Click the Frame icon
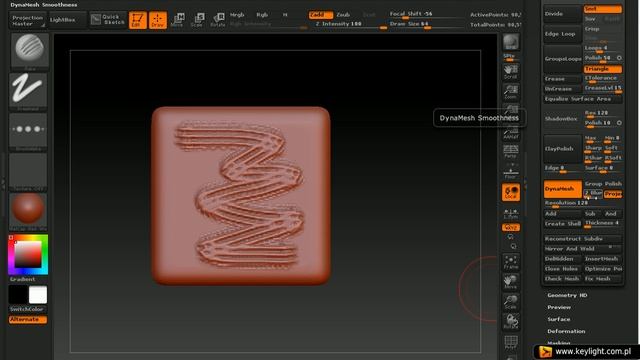 511,262
